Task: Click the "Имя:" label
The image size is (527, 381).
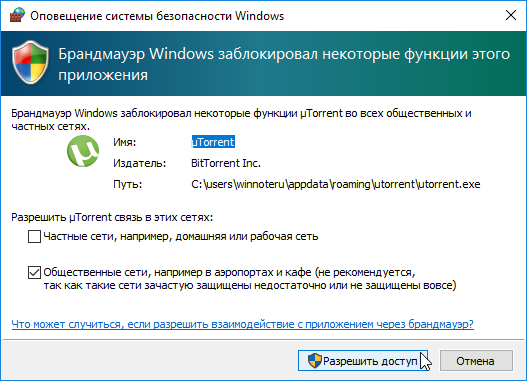Action: (x=125, y=142)
